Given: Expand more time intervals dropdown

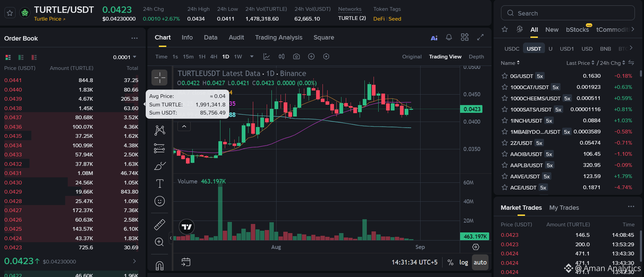Looking at the screenshot, I should 252,56.
